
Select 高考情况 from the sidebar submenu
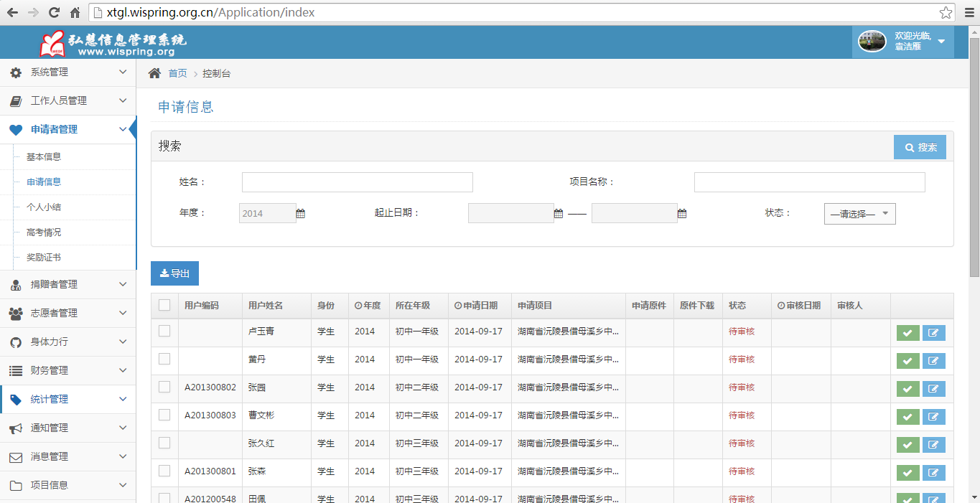pos(44,232)
